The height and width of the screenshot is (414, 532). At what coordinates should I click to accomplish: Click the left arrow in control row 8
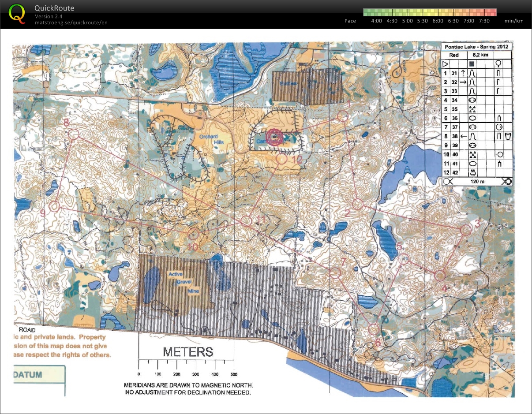click(463, 136)
